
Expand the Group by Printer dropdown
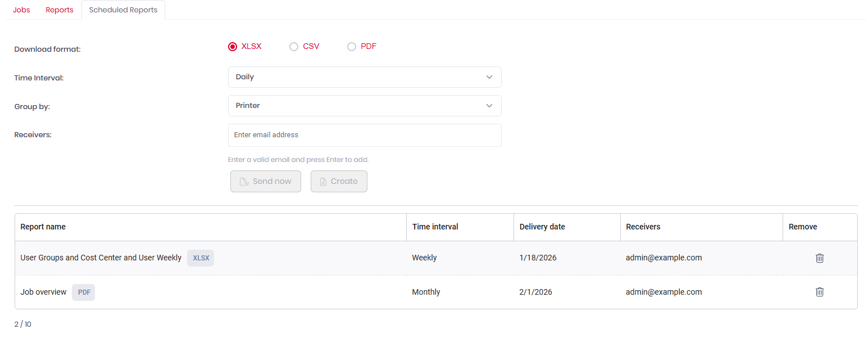(364, 106)
